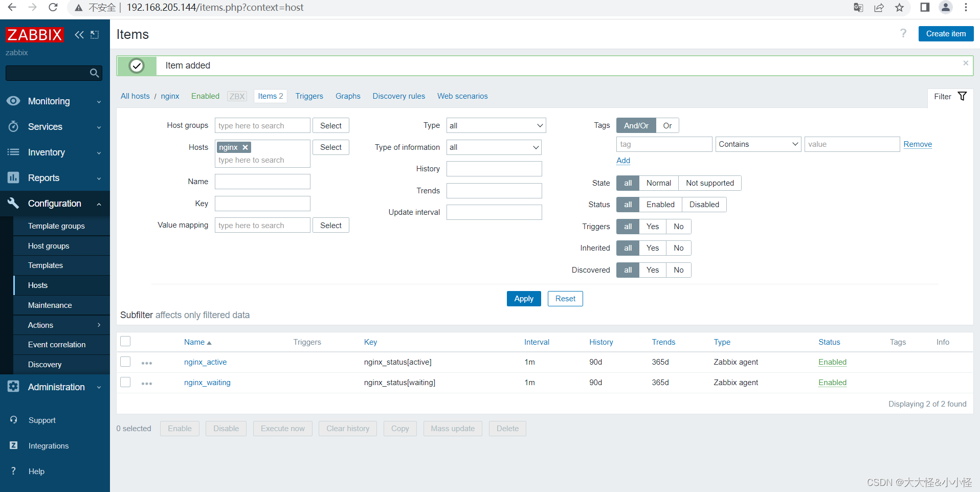Open the tag Contains operator dropdown
The width and height of the screenshot is (980, 492).
[758, 144]
